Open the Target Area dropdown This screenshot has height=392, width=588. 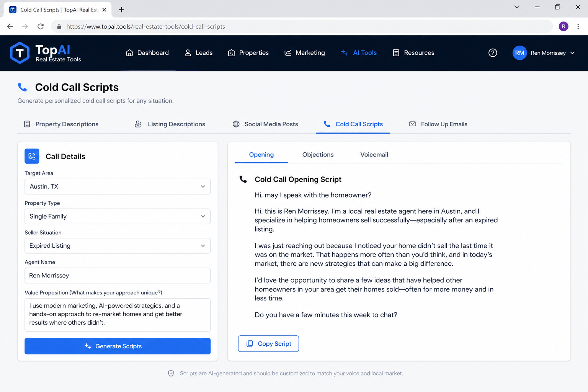118,186
